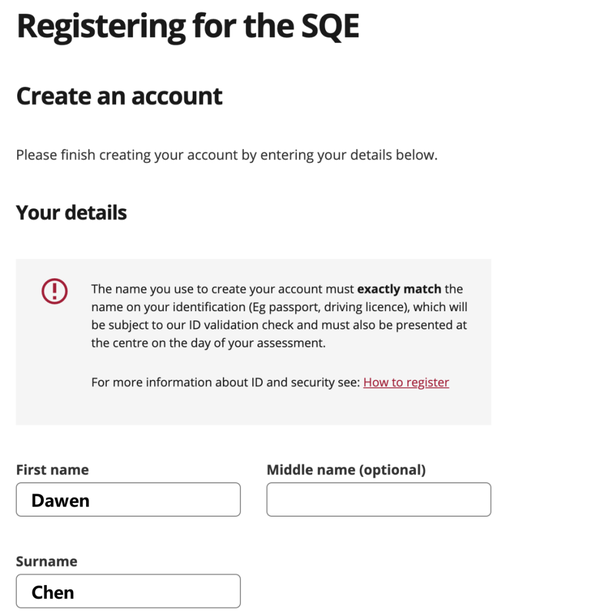The height and width of the screenshot is (615, 600).
Task: Click the Middle name (optional) label
Action: [x=346, y=470]
